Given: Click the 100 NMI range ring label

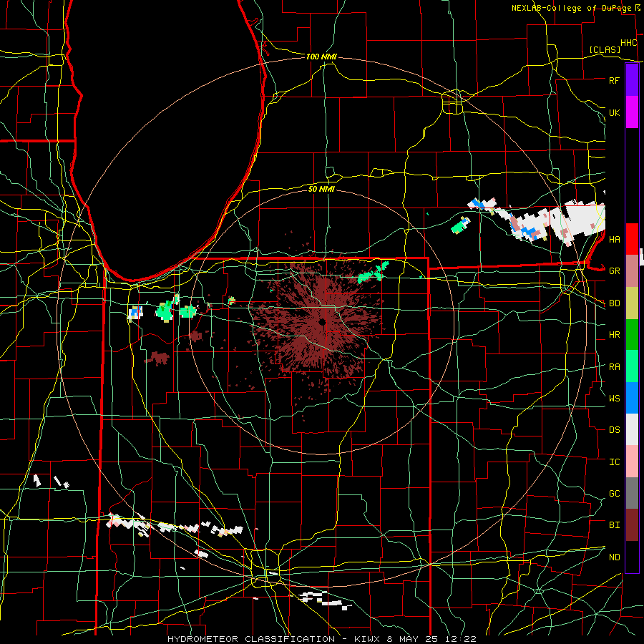Looking at the screenshot, I should 321,57.
